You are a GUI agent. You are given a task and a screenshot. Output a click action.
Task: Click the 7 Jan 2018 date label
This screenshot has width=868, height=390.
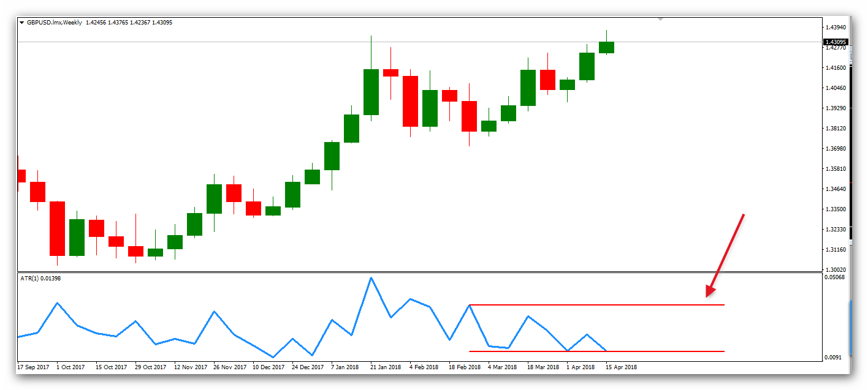[345, 367]
